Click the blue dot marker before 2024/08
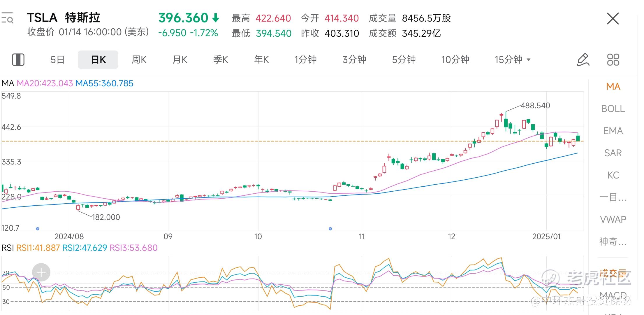 click(38, 229)
